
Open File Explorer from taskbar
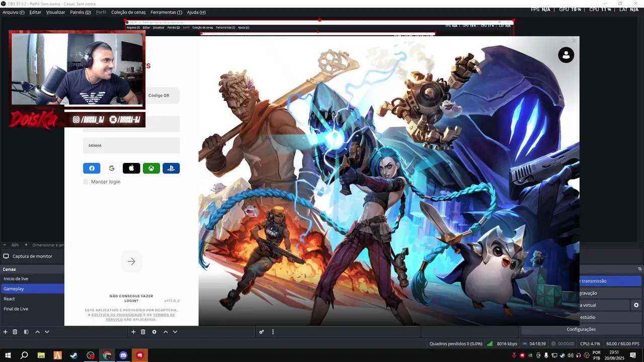(x=41, y=355)
